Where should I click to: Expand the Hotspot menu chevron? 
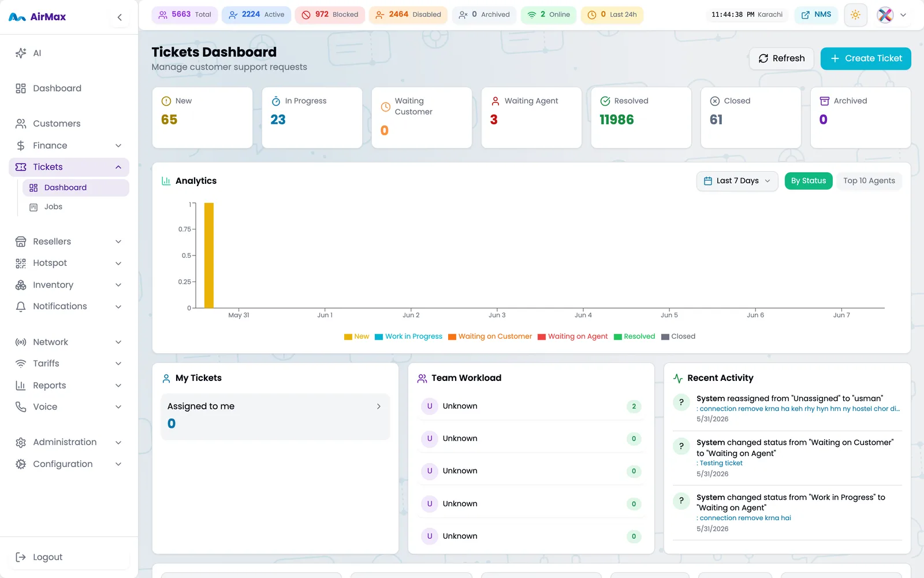coord(118,263)
